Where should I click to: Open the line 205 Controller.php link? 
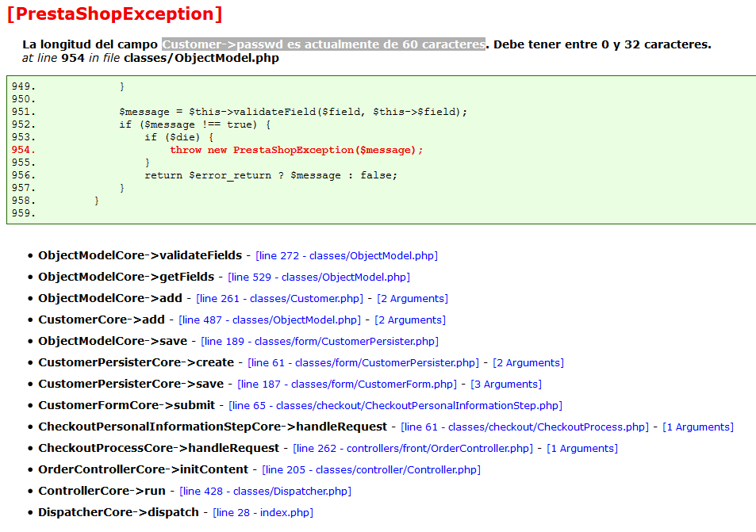371,470
